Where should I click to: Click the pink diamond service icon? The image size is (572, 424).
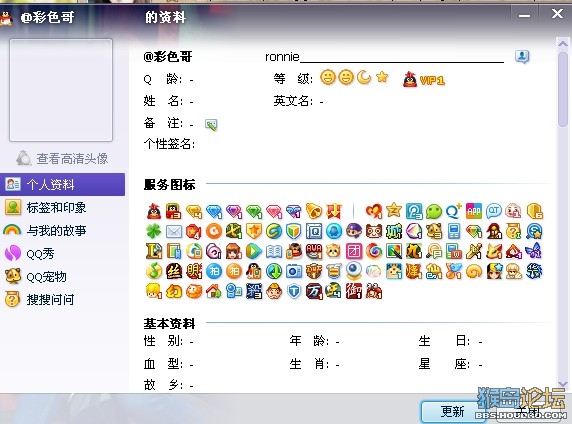[x=274, y=211]
